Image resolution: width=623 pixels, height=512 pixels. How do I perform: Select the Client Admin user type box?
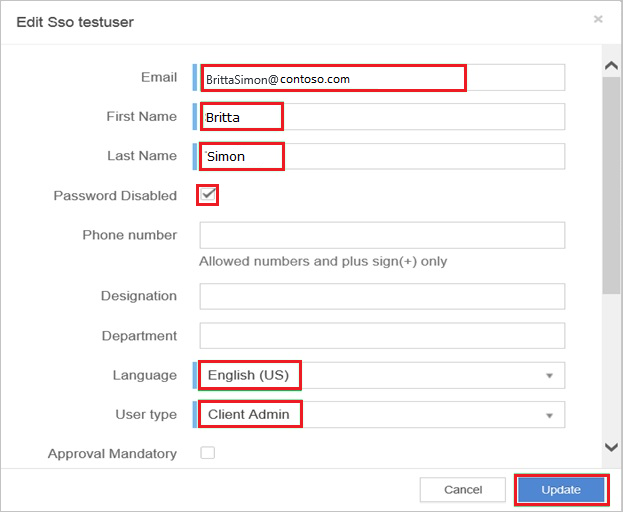(x=382, y=415)
